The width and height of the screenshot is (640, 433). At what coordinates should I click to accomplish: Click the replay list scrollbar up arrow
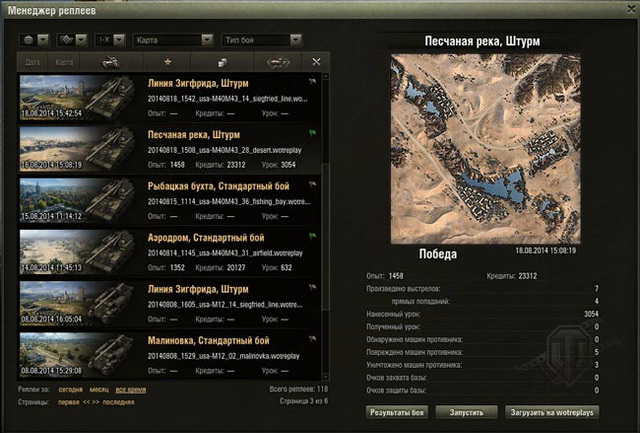coord(326,76)
